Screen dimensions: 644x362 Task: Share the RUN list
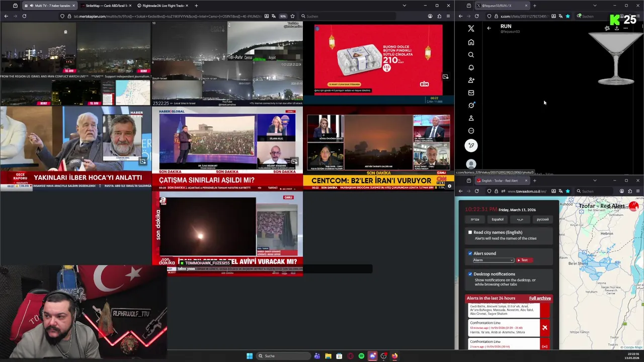pyautogui.click(x=616, y=28)
